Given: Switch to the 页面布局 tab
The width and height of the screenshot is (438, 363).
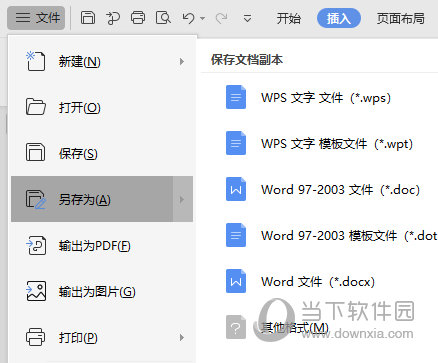Looking at the screenshot, I should pyautogui.click(x=401, y=18).
